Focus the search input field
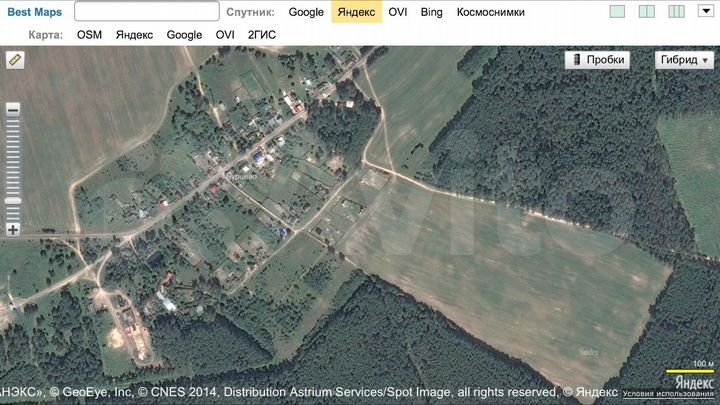 click(x=147, y=12)
